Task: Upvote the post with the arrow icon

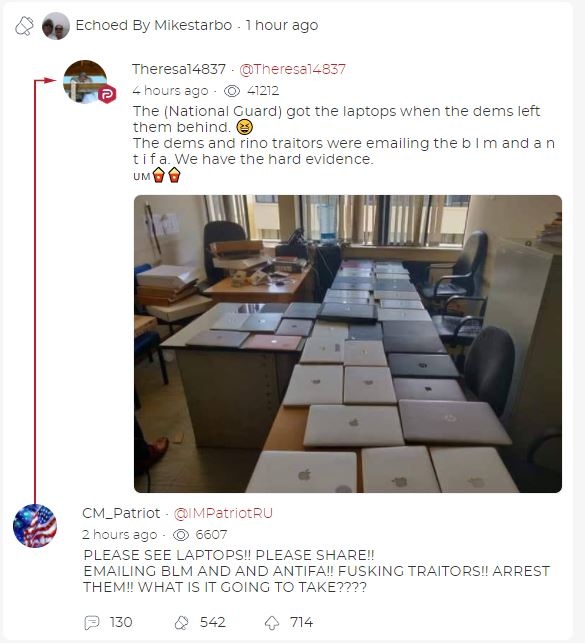Action: [271, 622]
